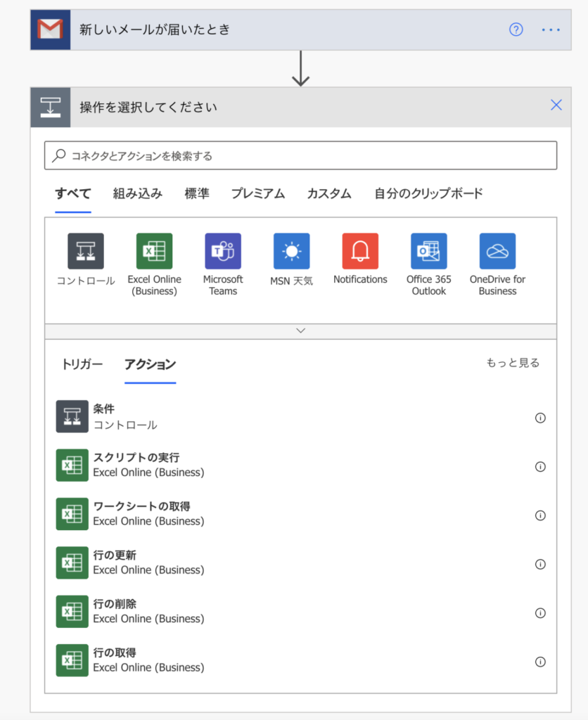Switch to the 標準 tab
Image resolution: width=588 pixels, height=720 pixels.
[197, 194]
